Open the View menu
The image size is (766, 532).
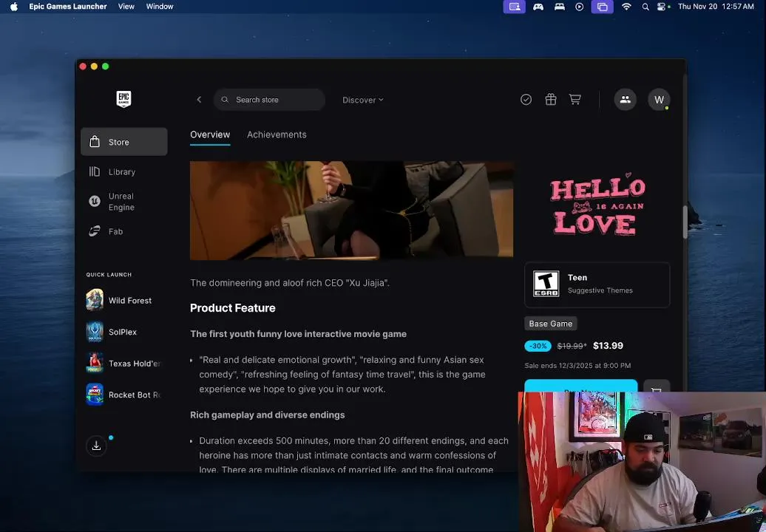click(x=126, y=7)
